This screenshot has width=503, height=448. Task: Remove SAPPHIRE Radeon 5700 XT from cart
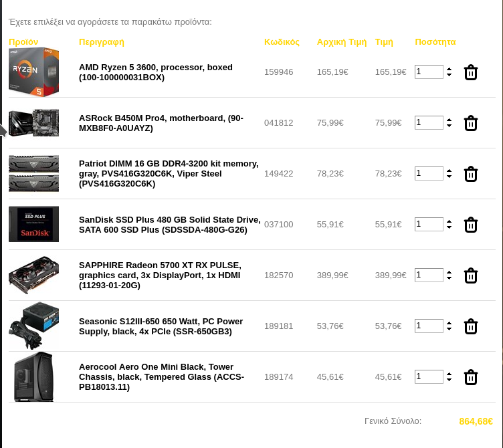pyautogui.click(x=471, y=275)
